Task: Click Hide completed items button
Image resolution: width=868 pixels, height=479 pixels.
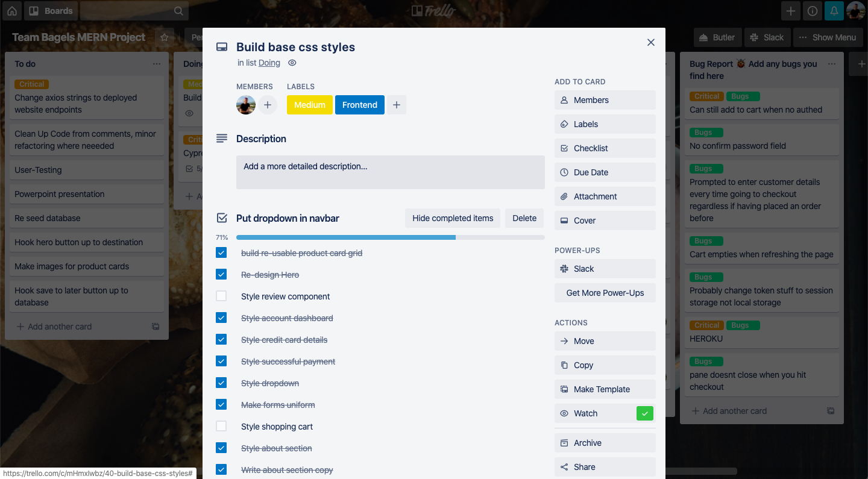Action: click(453, 218)
